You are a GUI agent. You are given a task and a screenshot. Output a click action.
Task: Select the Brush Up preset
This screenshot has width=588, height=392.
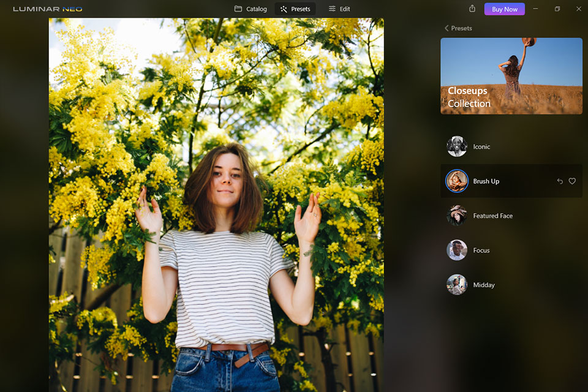tap(511, 181)
